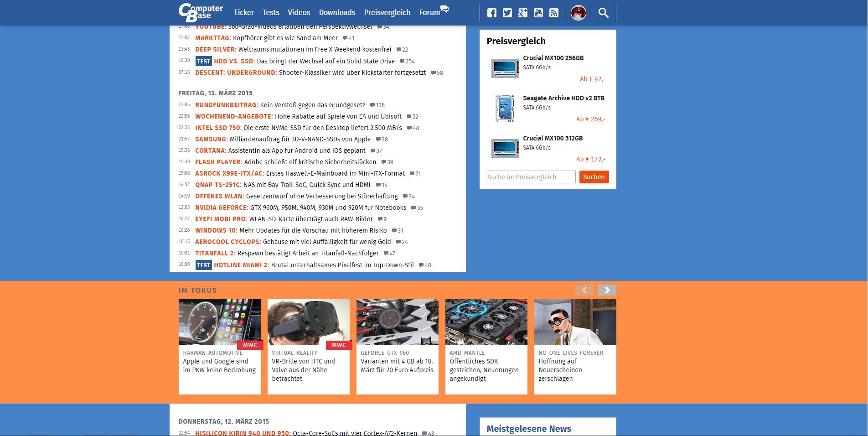The height and width of the screenshot is (436, 868).
Task: Open comments on Cortana article
Action: (376, 151)
